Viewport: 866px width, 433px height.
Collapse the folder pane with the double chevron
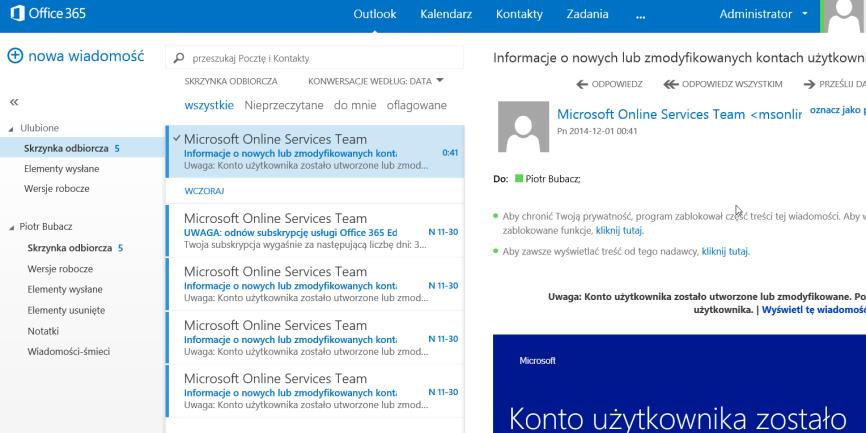14,102
